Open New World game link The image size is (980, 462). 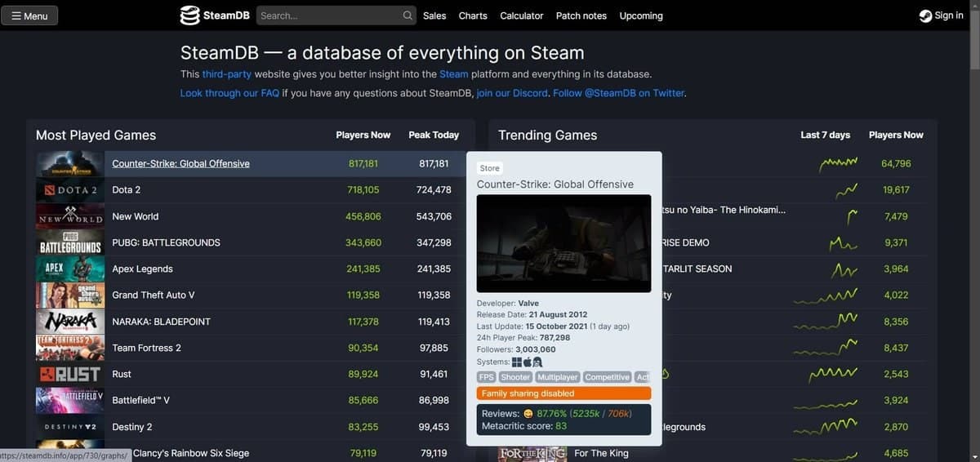pyautogui.click(x=135, y=216)
